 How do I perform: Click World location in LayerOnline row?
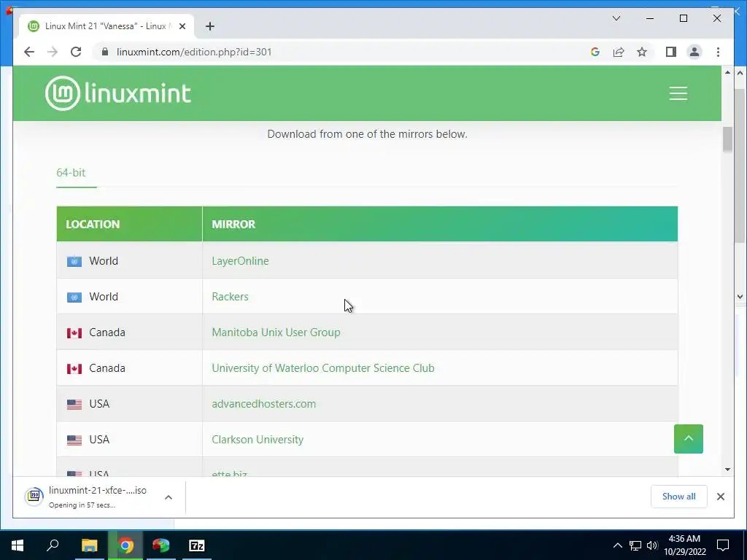(104, 260)
